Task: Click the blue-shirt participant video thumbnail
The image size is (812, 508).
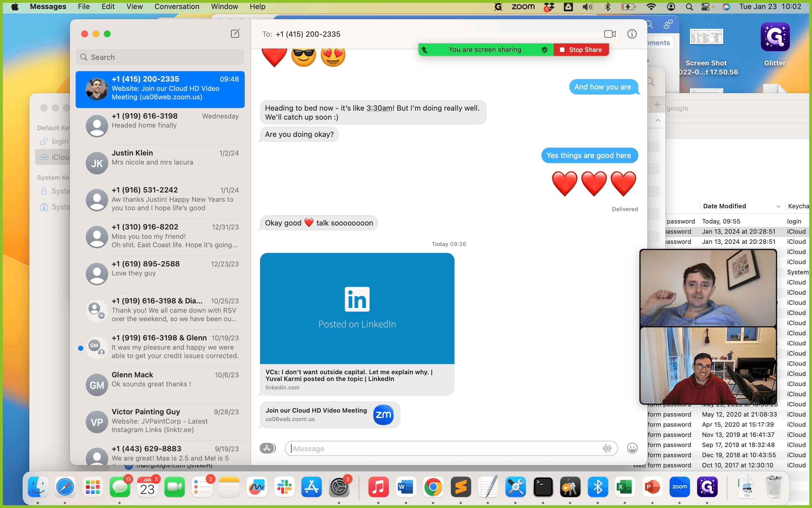Action: coord(708,288)
